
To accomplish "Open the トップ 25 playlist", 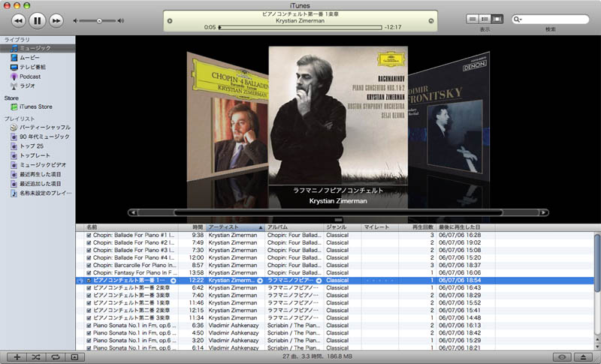I will coord(31,146).
